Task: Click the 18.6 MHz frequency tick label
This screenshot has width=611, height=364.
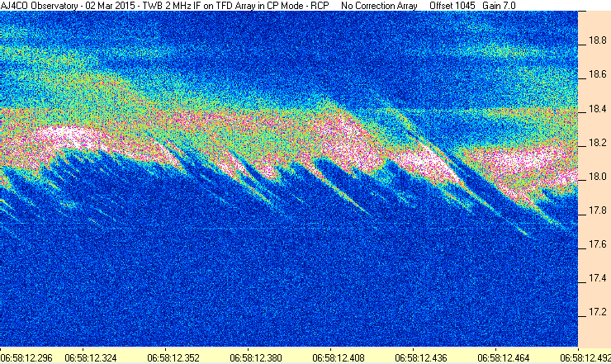Action: pos(597,74)
